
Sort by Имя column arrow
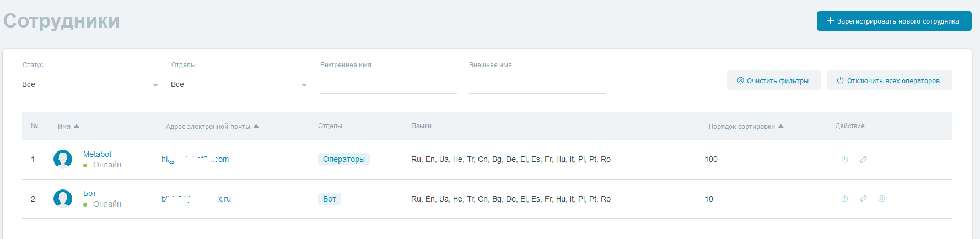(x=76, y=126)
